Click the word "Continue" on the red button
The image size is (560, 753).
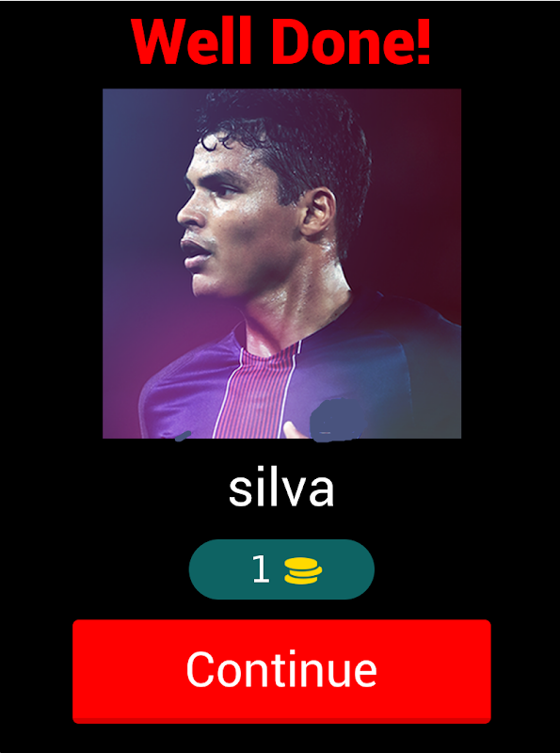click(x=281, y=669)
